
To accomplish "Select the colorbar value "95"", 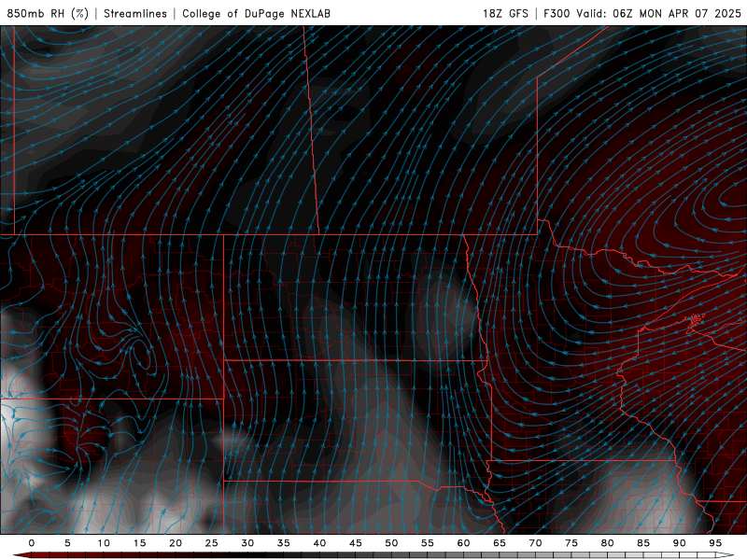I will [x=715, y=543].
